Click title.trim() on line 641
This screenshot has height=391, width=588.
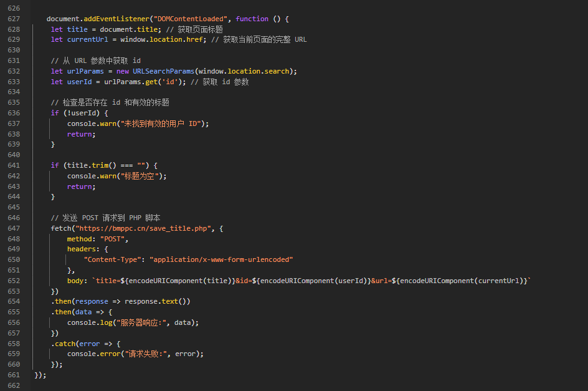click(92, 165)
